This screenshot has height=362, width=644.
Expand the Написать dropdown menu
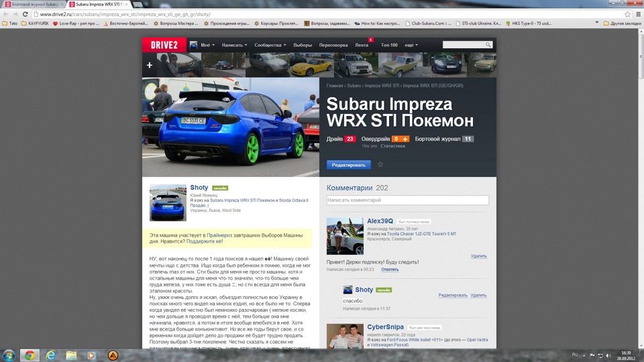[234, 45]
